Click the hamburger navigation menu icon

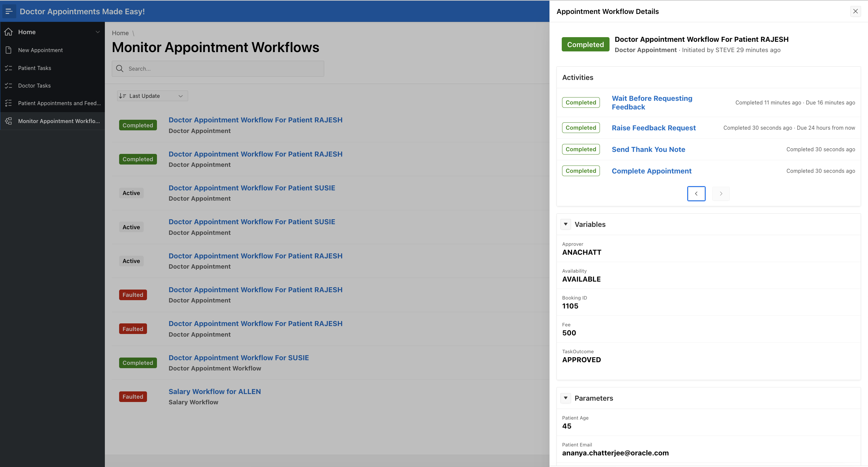coord(9,12)
